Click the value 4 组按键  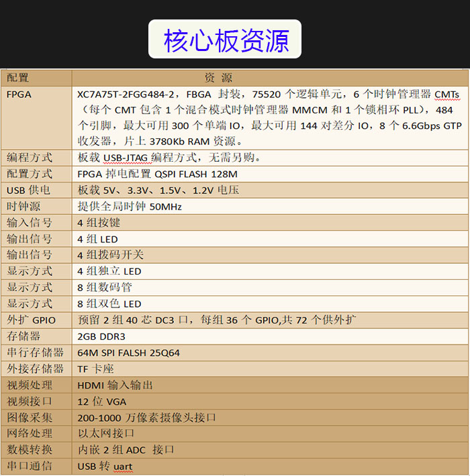pos(99,223)
